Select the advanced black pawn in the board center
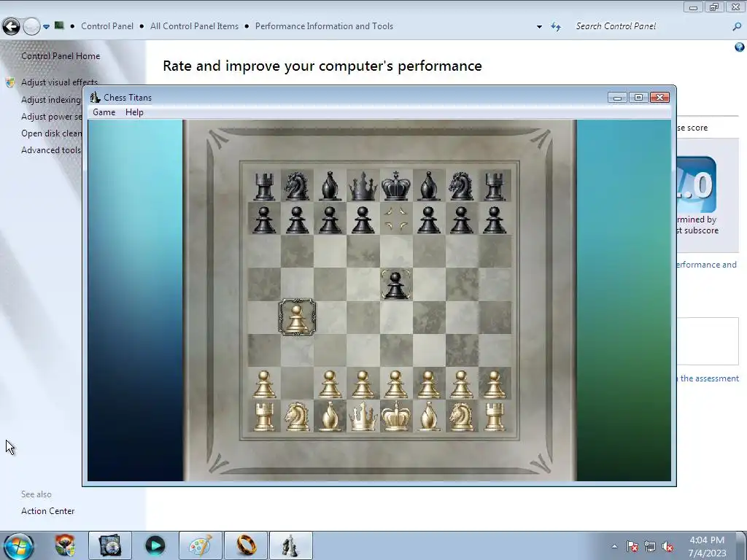This screenshot has height=560, width=747. pos(396,285)
